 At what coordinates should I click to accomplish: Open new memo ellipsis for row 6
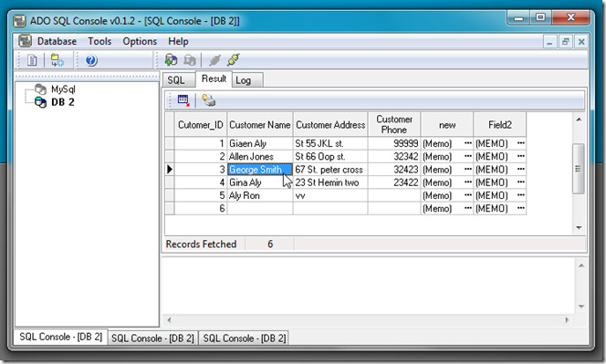coord(467,208)
